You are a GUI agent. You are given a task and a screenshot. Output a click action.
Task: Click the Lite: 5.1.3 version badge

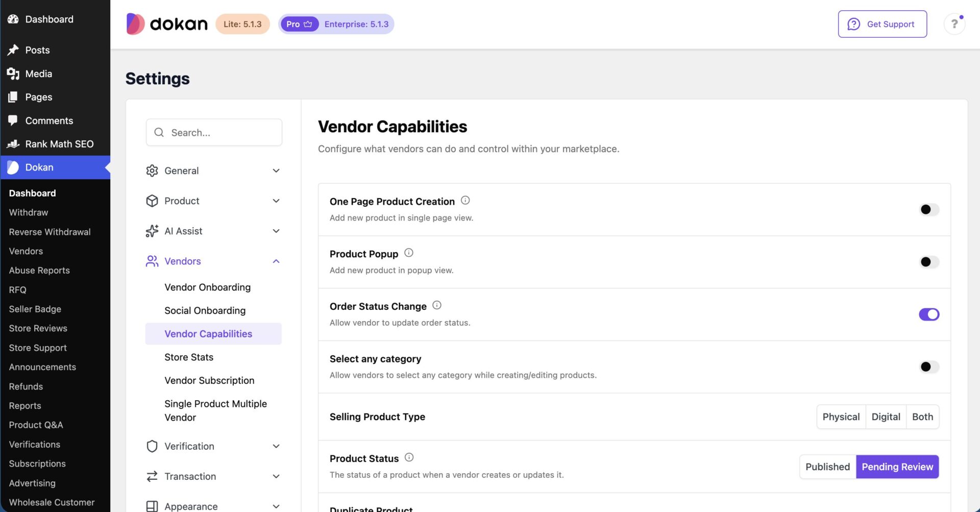pos(242,24)
